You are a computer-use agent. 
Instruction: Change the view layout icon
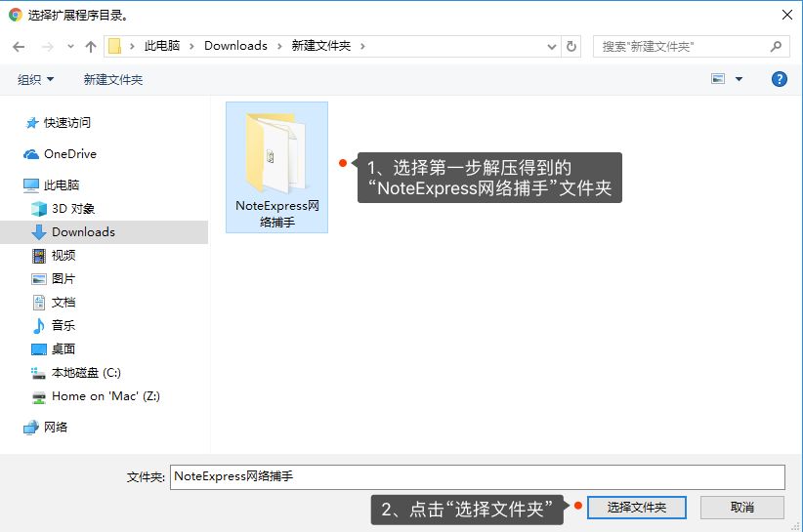[x=718, y=79]
